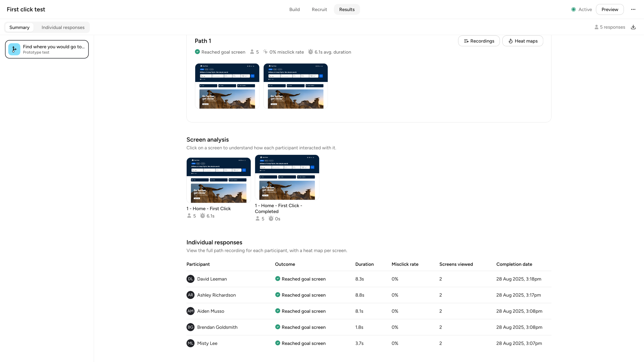Click Aiden Musso's AM avatar
The image size is (644, 362).
pos(190,311)
